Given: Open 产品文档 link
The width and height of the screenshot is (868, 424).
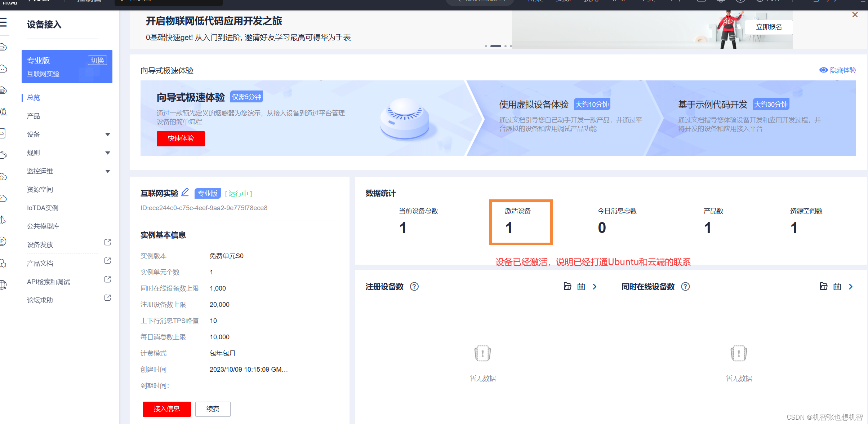Looking at the screenshot, I should pos(40,264).
